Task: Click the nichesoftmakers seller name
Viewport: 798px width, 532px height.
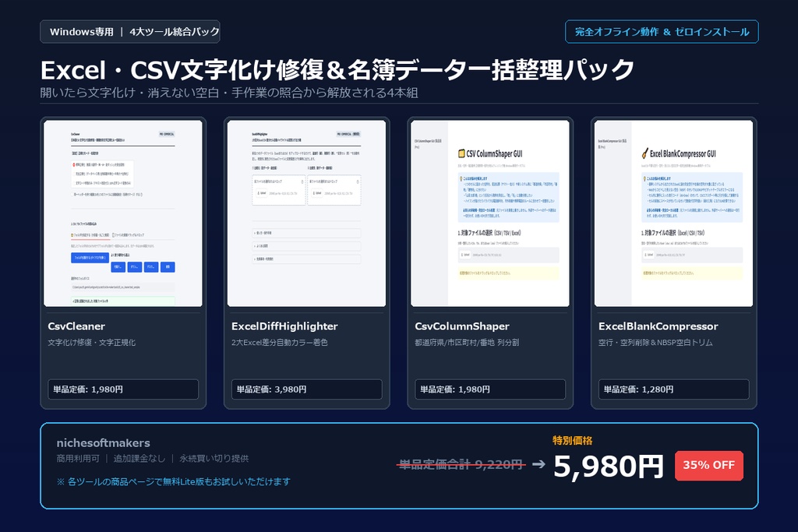Action: coord(104,442)
